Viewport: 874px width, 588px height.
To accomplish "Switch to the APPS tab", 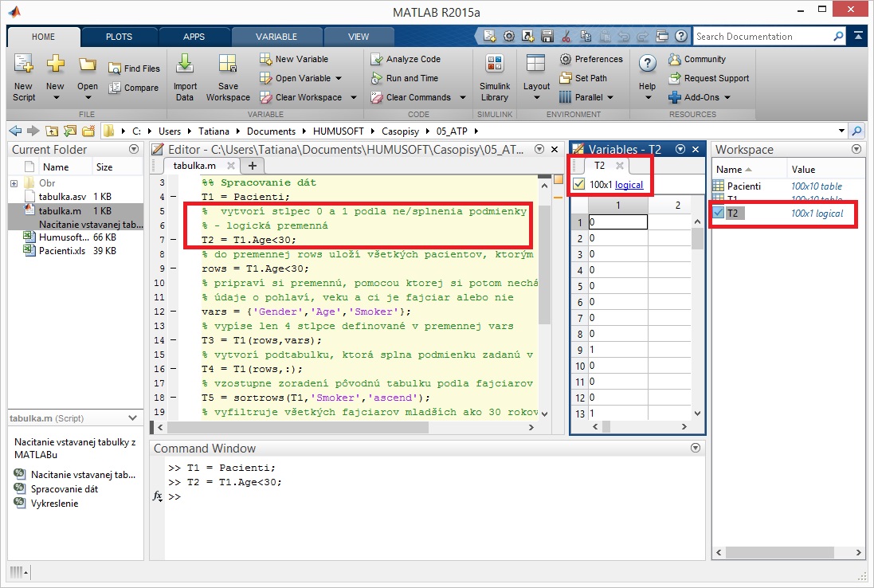I will point(194,37).
